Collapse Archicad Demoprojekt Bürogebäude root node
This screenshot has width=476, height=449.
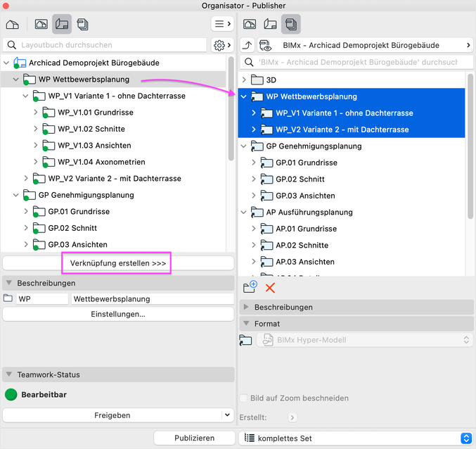(6, 63)
